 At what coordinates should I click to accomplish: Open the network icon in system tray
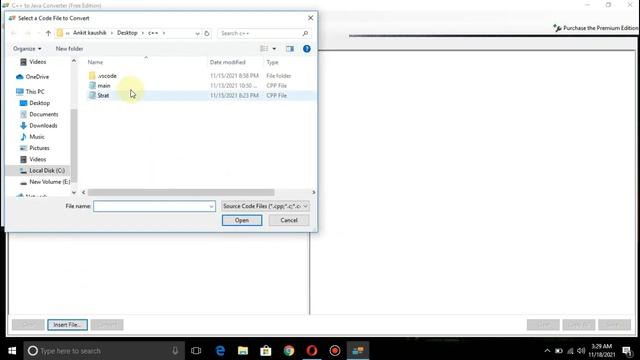(x=571, y=351)
